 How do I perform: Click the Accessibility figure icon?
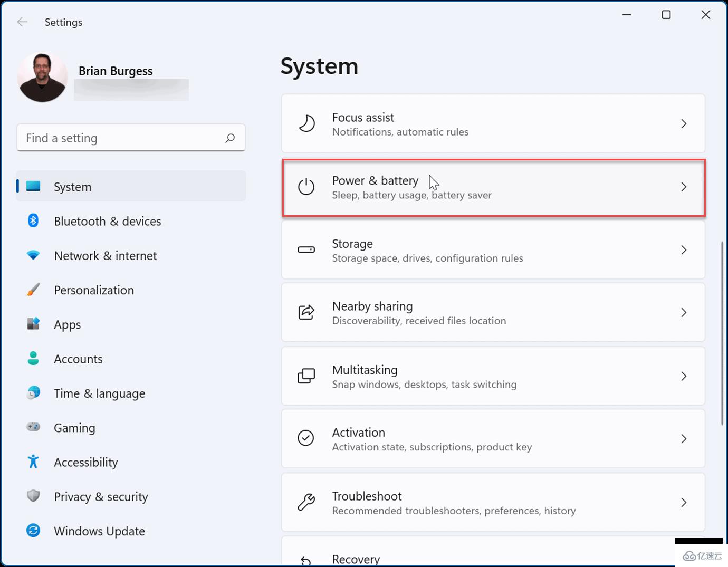click(x=33, y=462)
